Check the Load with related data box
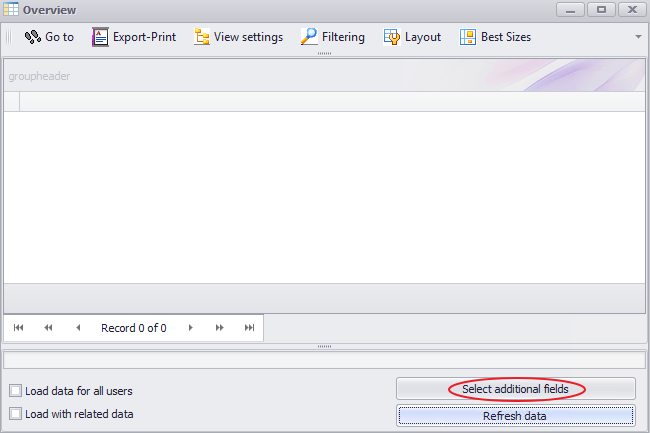650x433 pixels. pyautogui.click(x=15, y=414)
